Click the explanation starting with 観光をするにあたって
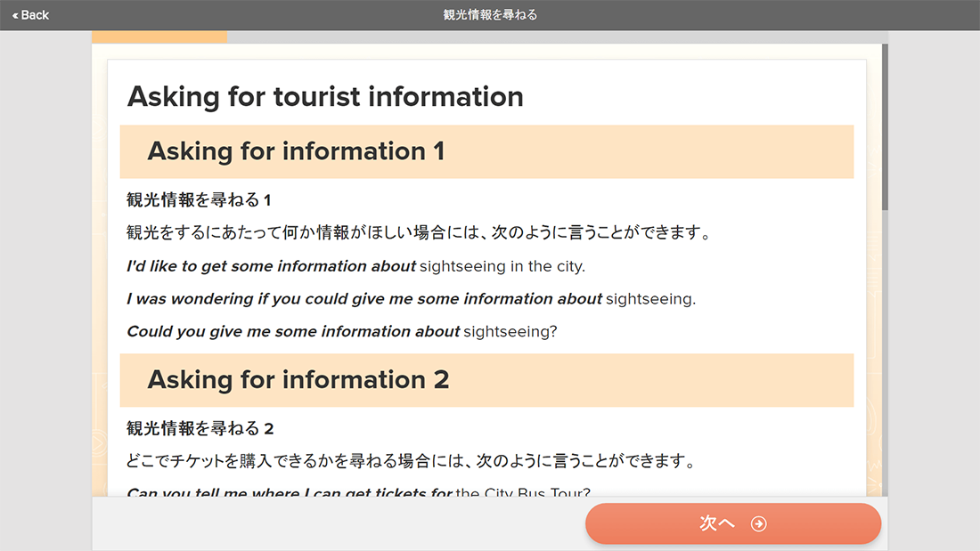This screenshot has width=980, height=551. 419,233
